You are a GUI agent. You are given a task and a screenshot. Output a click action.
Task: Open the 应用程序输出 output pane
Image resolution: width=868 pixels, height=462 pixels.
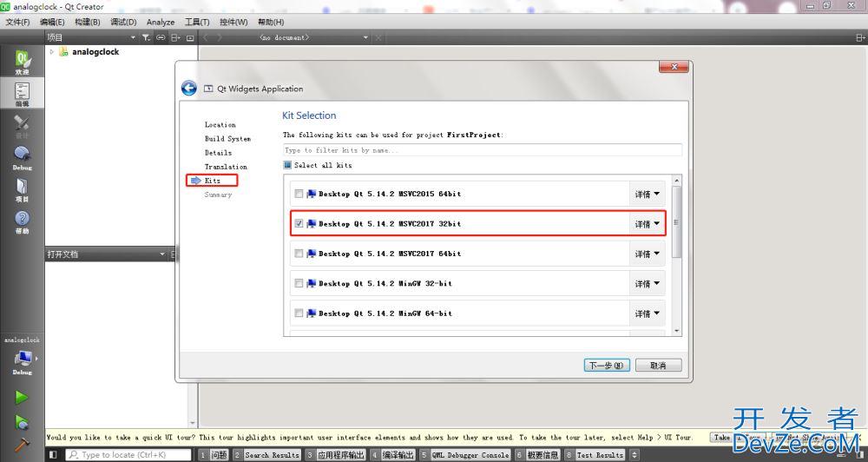pos(335,455)
